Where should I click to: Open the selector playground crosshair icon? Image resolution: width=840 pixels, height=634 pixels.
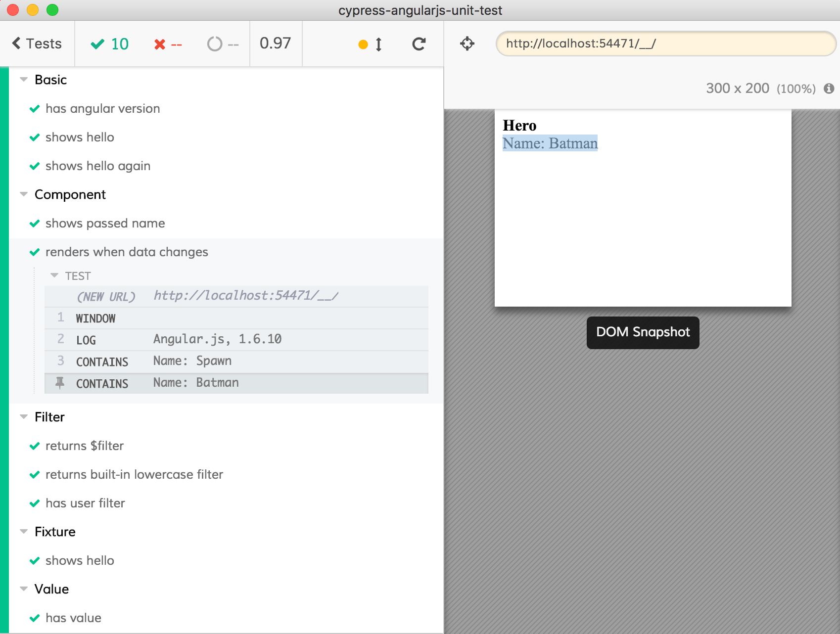pos(467,44)
